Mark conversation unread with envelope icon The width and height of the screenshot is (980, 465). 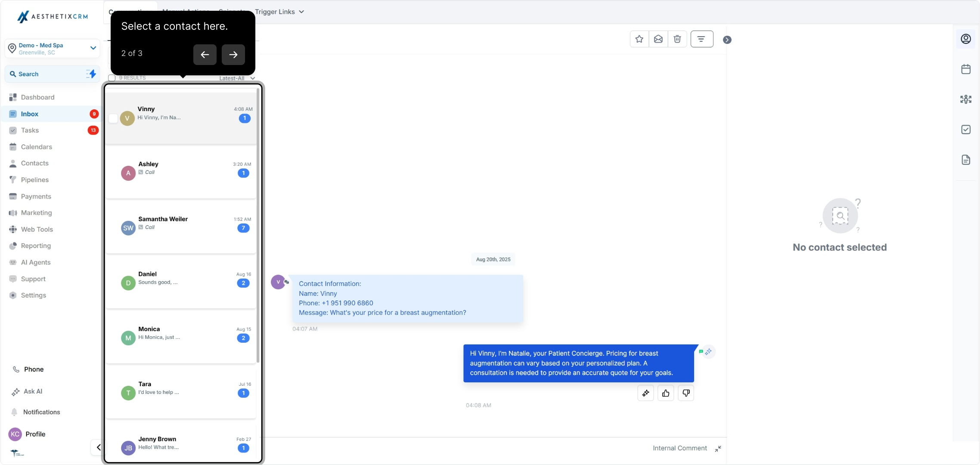tap(658, 39)
